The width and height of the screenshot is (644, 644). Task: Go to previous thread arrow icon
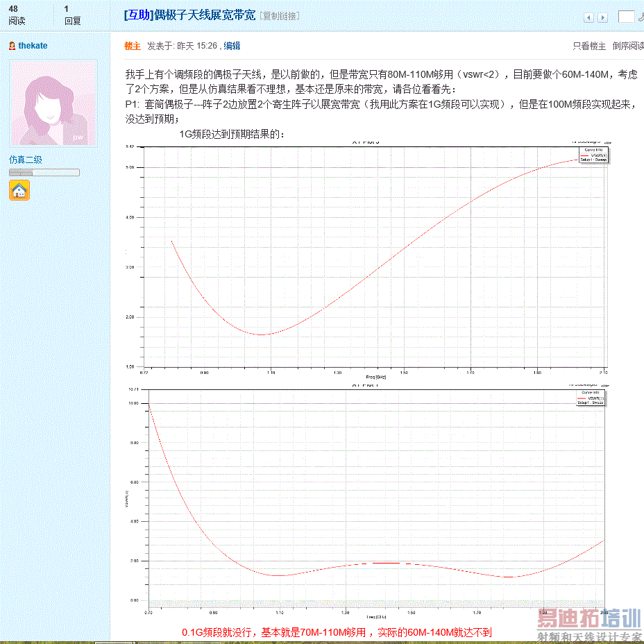tap(588, 17)
